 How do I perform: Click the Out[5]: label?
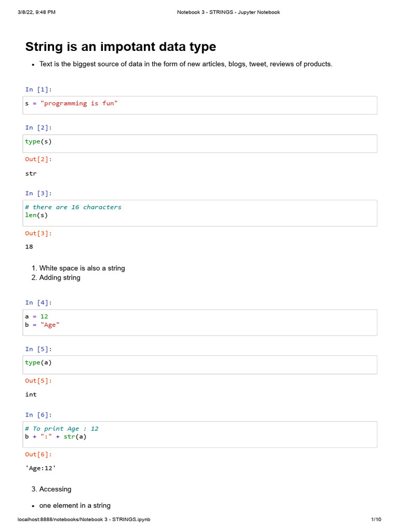coord(38,381)
